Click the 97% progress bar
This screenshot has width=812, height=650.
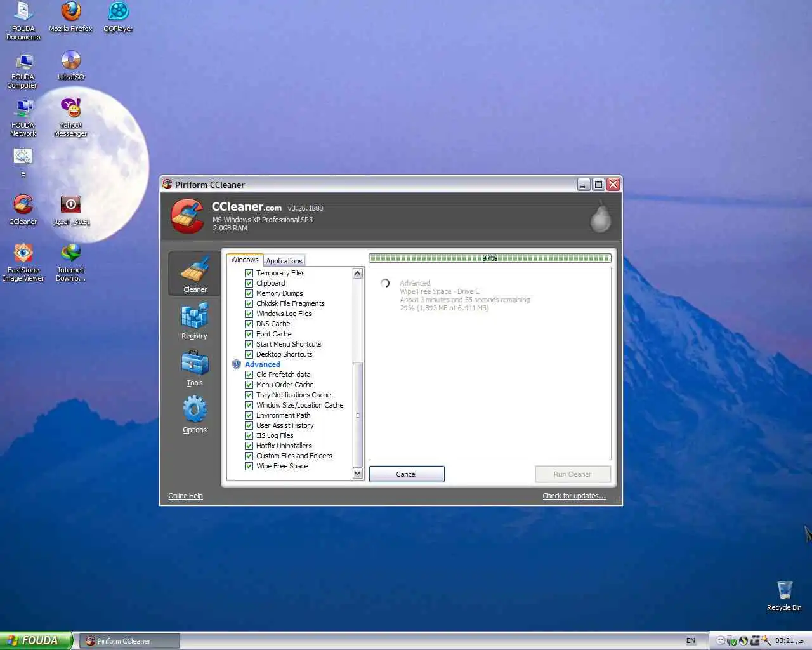[490, 258]
